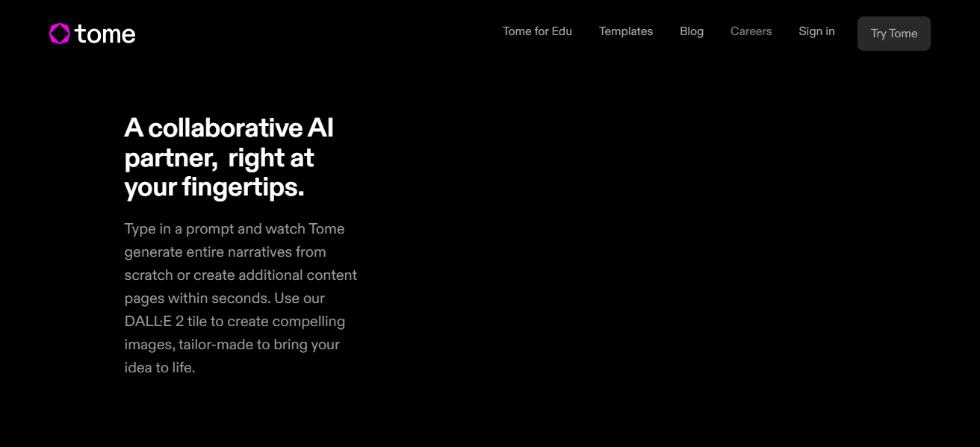Click the "scratch or create additional content" line

(x=241, y=275)
